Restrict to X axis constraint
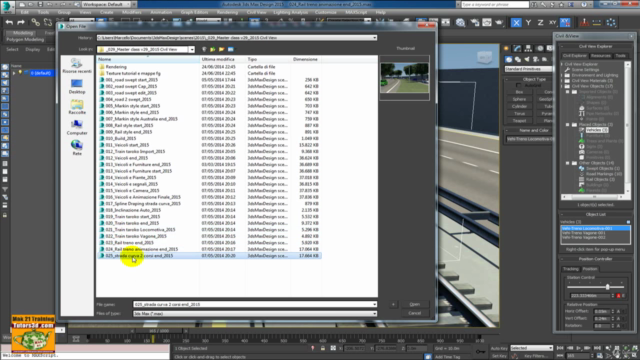 click(x=516, y=23)
